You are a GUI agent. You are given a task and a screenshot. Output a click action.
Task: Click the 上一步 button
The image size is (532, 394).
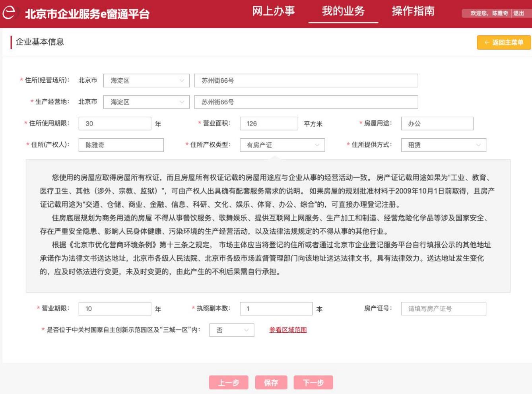[x=229, y=383]
